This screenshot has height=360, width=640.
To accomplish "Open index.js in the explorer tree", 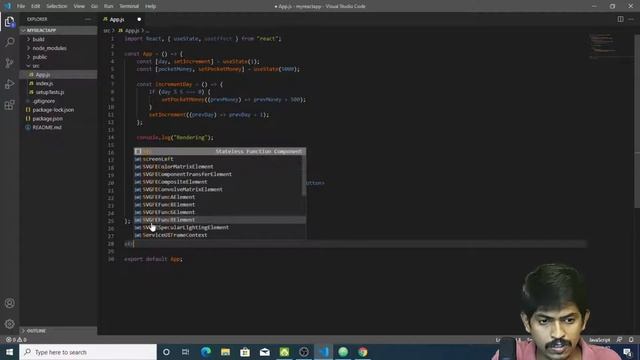I will point(58,83).
